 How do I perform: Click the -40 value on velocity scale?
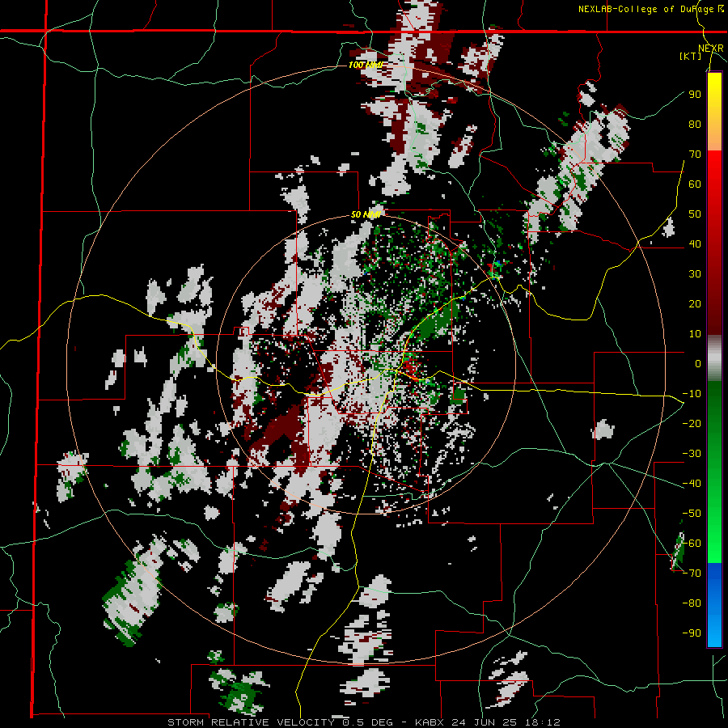692,484
